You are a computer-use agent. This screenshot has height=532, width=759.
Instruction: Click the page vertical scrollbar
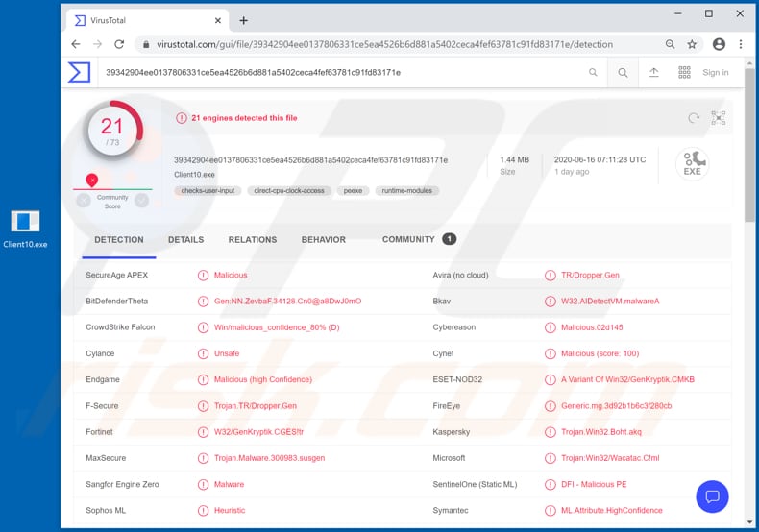pos(749,145)
